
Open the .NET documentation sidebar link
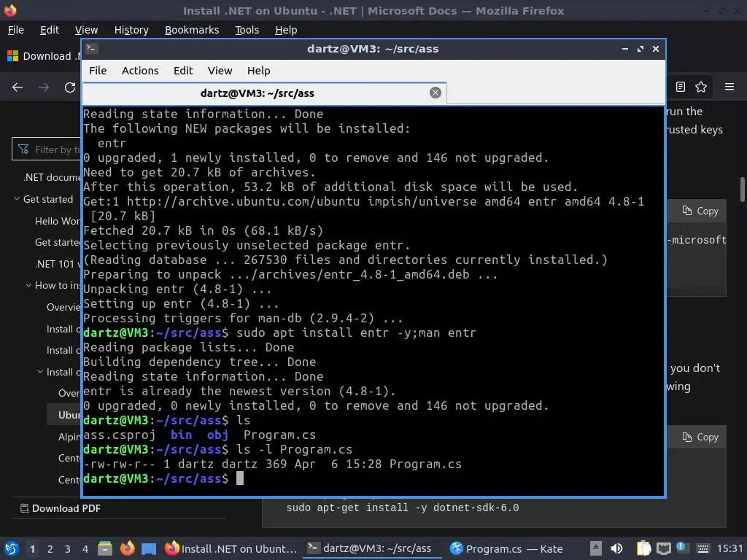(52, 177)
